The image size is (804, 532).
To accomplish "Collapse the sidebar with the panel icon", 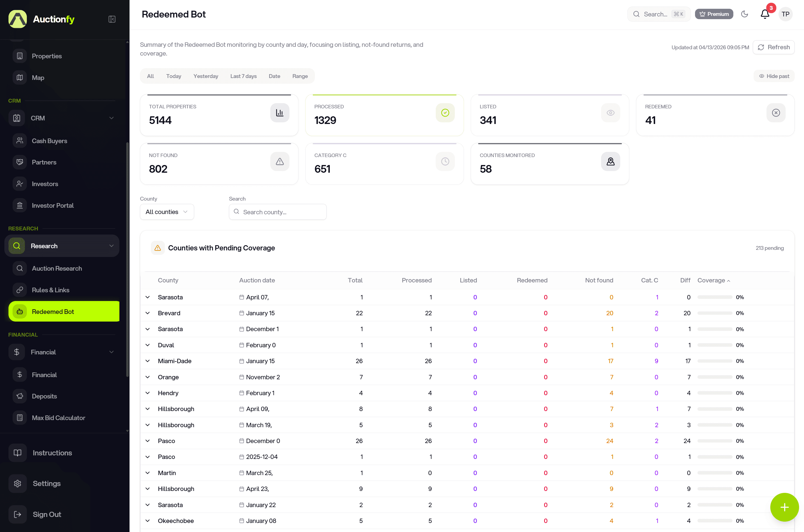I will click(x=112, y=19).
